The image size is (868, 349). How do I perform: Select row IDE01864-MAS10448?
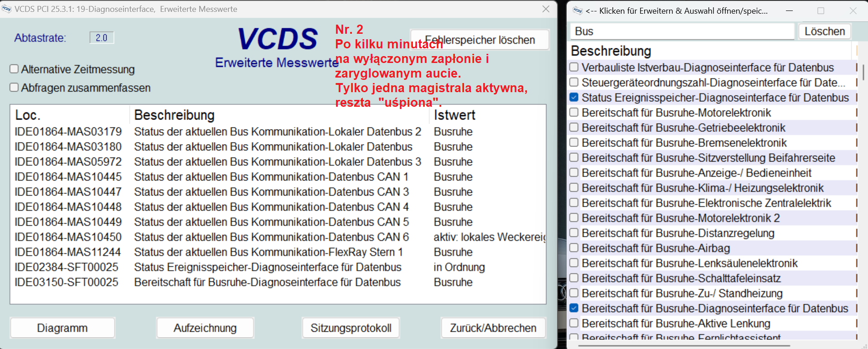[278, 207]
